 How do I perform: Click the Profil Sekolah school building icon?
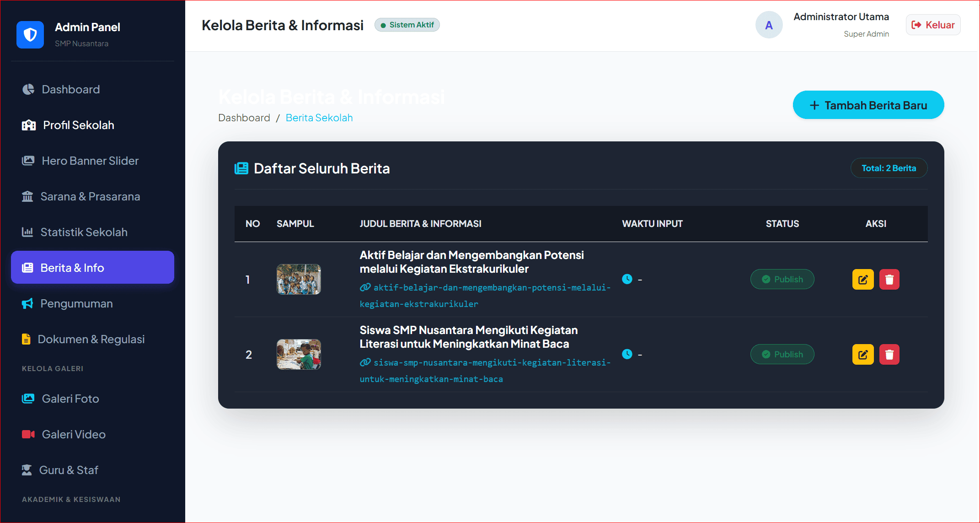pos(29,125)
